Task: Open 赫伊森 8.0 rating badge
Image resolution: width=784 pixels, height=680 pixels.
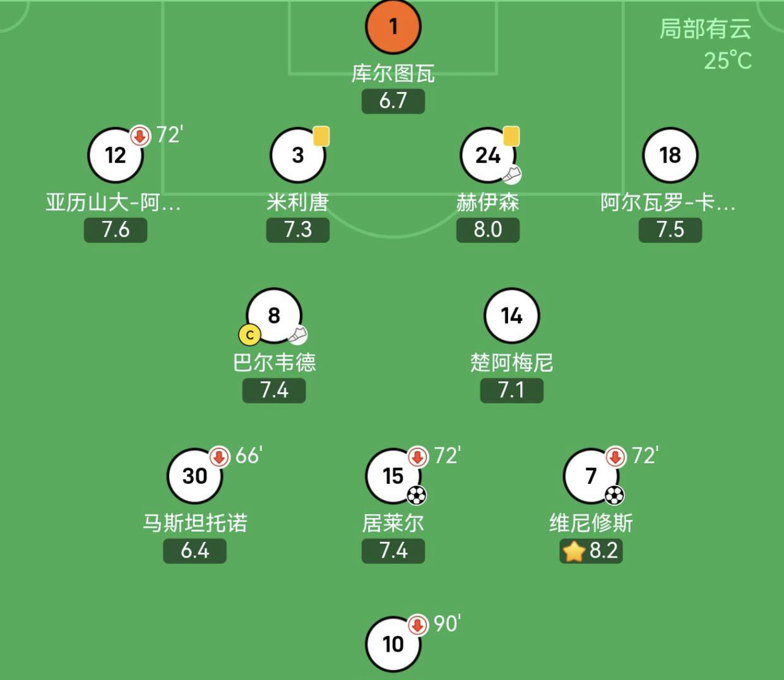Action: [x=488, y=230]
